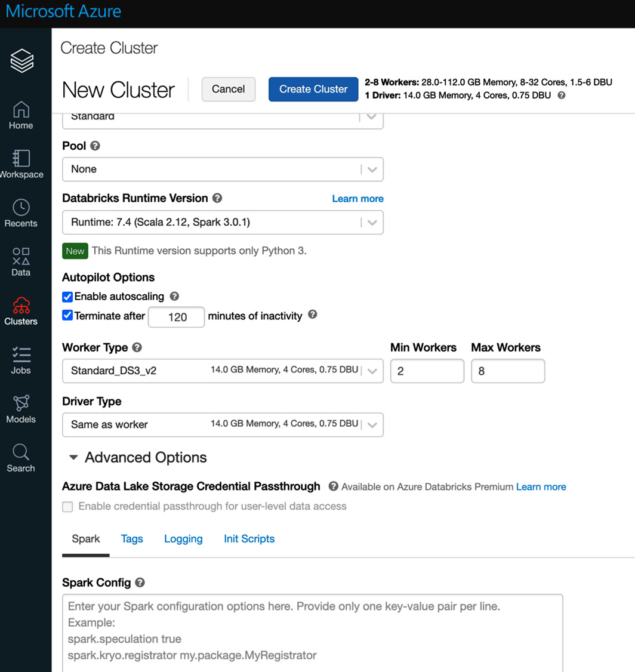The height and width of the screenshot is (672, 635).
Task: Click the Cancel button
Action: click(x=229, y=89)
